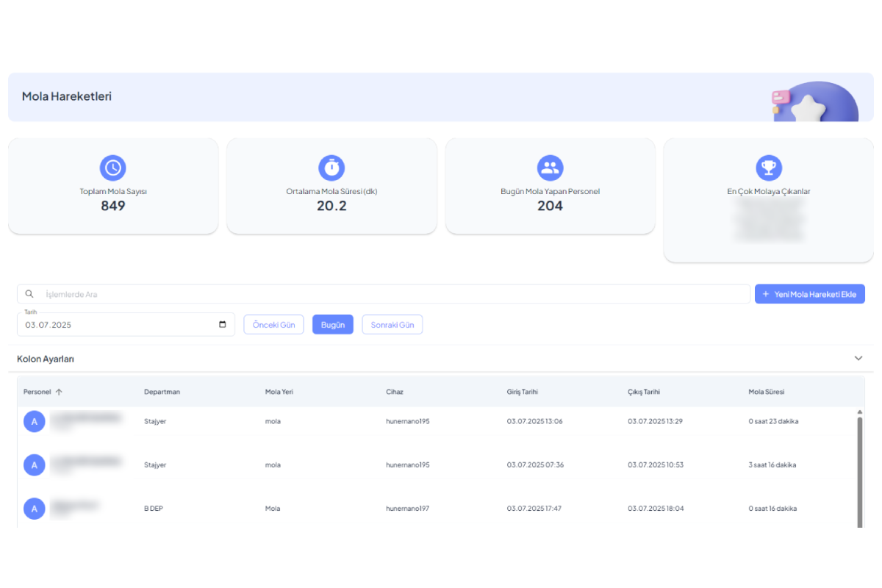Click the sort arrow next to Personel
Image resolution: width=882 pixels, height=588 pixels.
[59, 392]
